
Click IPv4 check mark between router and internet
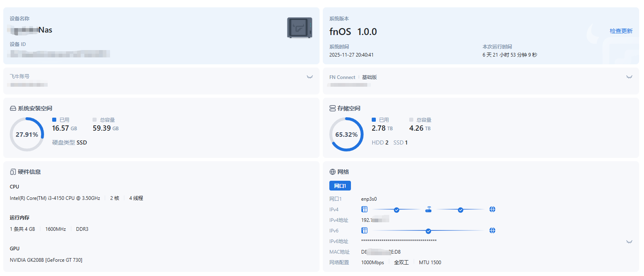pos(461,210)
